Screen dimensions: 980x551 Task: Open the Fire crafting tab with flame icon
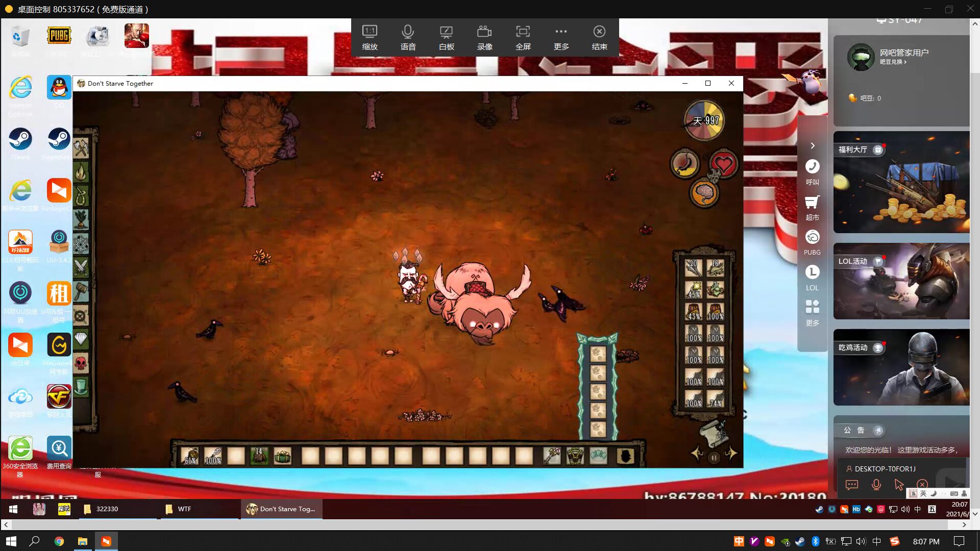click(x=81, y=172)
